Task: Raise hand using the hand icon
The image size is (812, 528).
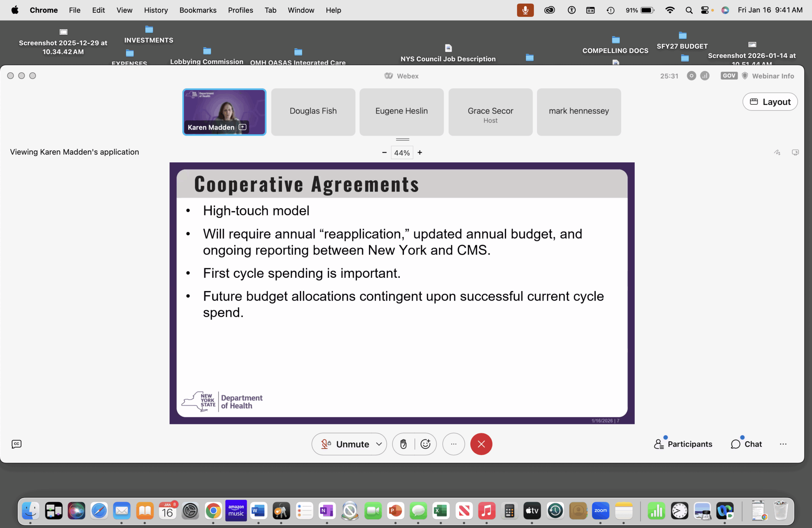Action: [403, 444]
